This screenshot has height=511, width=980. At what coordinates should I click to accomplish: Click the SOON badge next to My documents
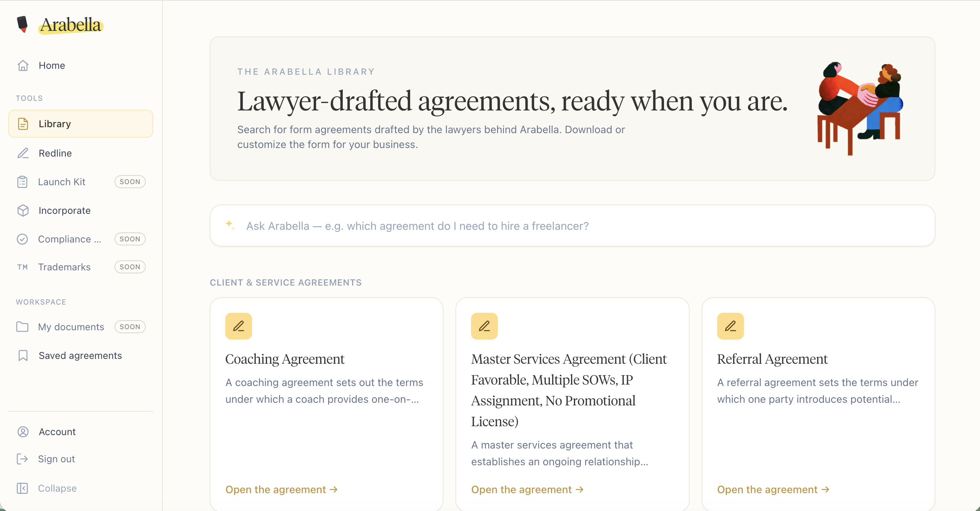130,327
